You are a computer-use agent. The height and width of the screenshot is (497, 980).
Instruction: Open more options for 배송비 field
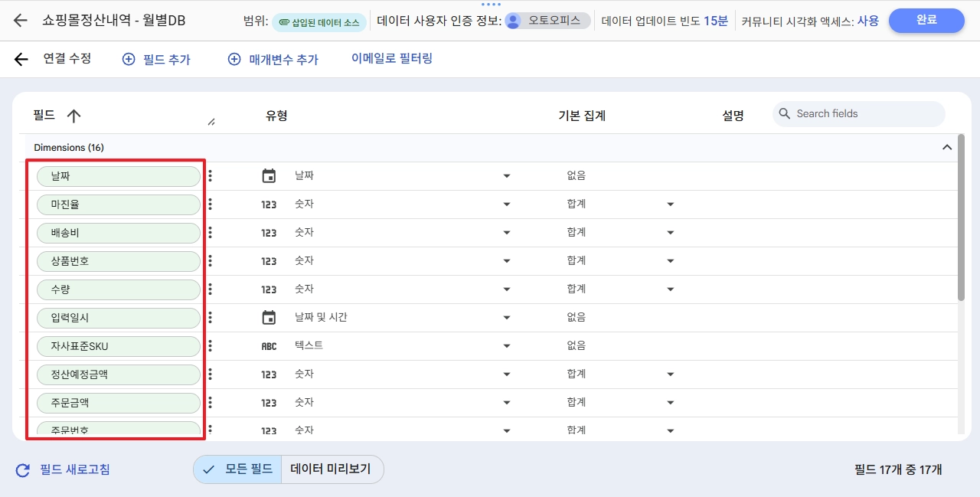tap(211, 233)
